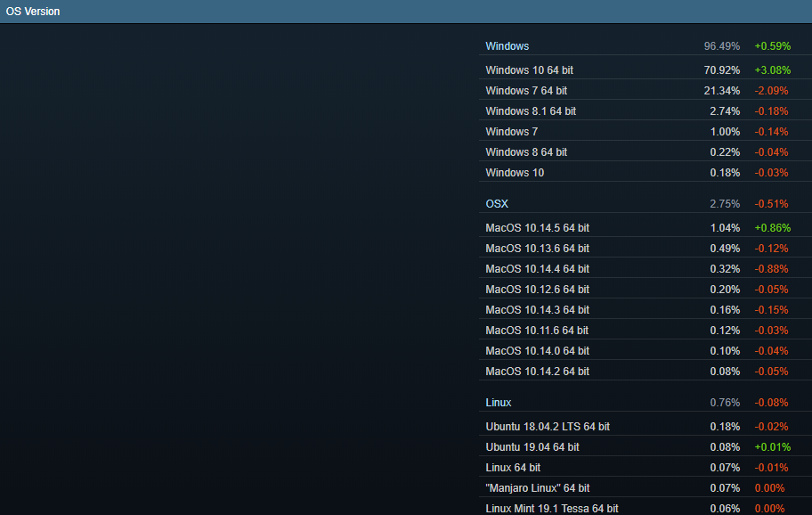Click the 1.00% share value
The width and height of the screenshot is (812, 515).
pos(725,132)
